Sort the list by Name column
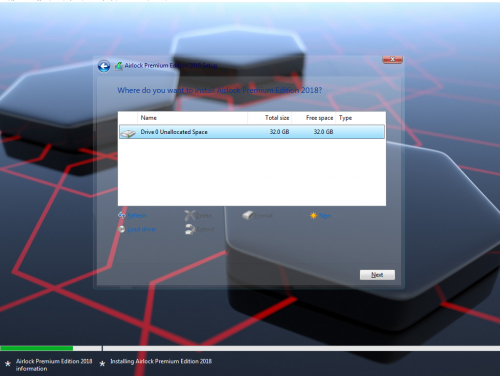 click(192, 118)
